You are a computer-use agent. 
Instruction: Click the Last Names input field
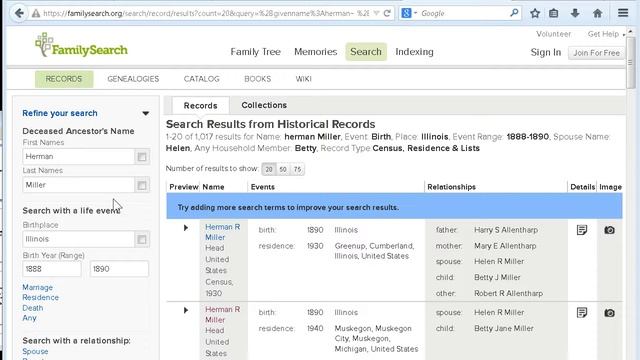(78, 185)
